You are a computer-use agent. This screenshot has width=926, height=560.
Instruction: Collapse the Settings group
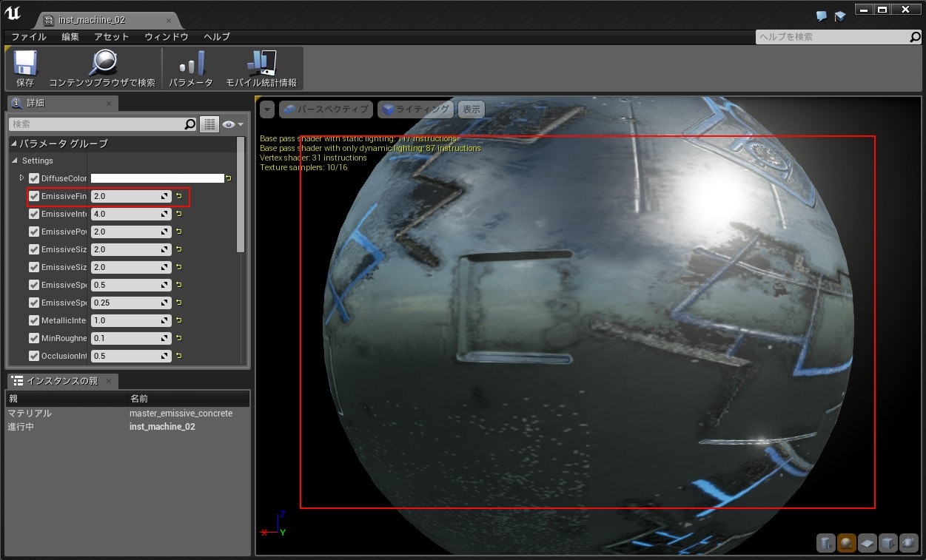click(x=14, y=161)
